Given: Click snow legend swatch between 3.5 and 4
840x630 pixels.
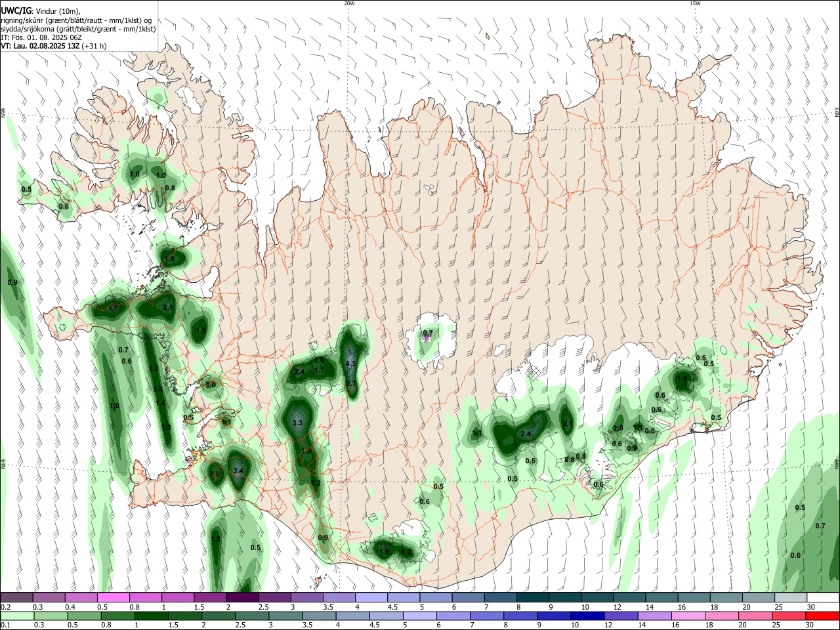Looking at the screenshot, I should pos(339,597).
